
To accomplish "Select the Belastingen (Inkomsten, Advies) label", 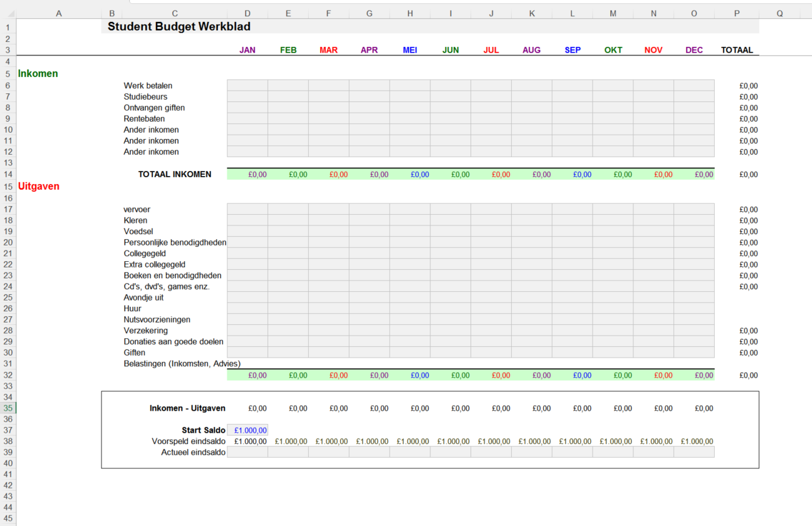I will click(182, 364).
